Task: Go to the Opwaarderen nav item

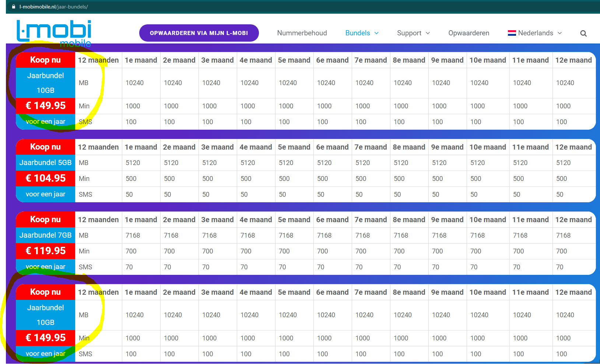Action: coord(469,33)
